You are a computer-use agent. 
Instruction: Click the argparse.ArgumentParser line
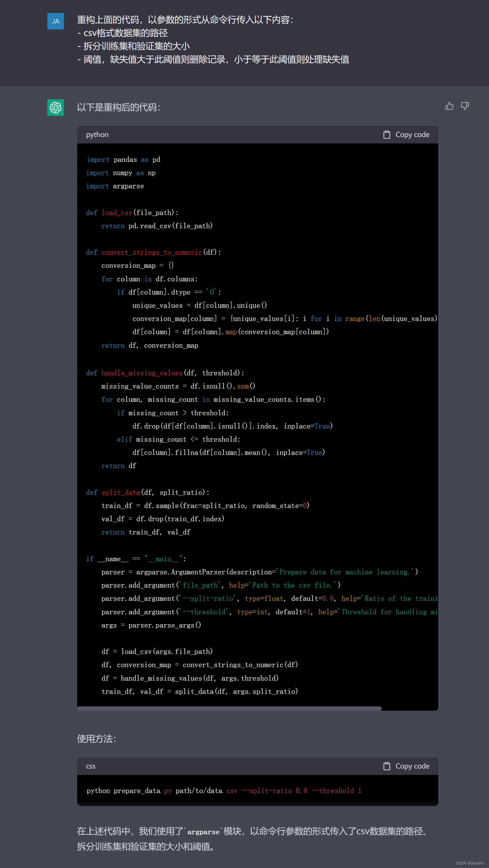point(260,572)
